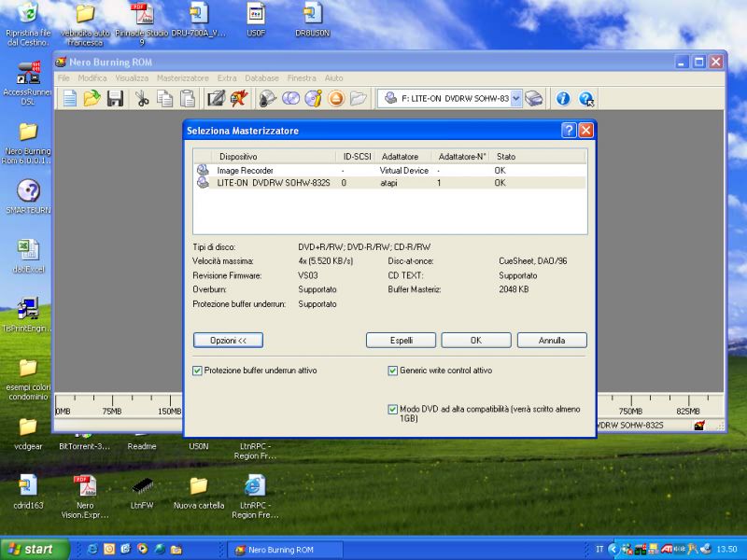Image resolution: width=747 pixels, height=560 pixels.
Task: Open the Database menu
Action: tap(262, 78)
